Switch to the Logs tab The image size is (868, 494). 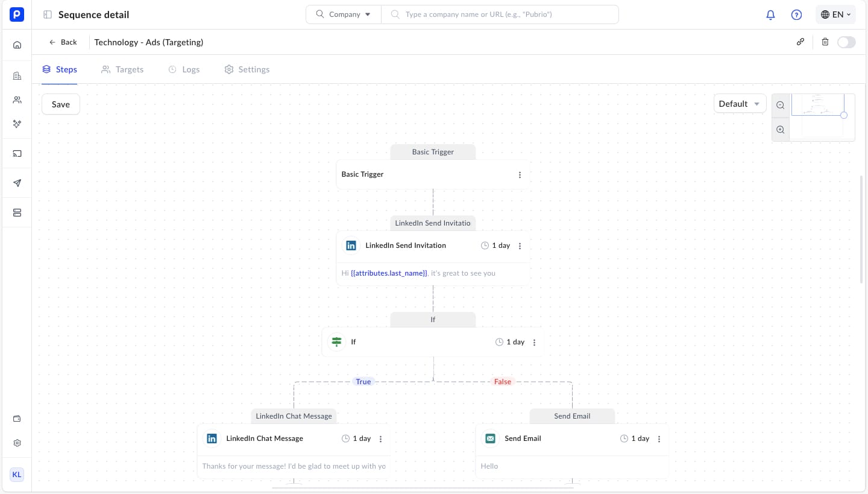184,69
